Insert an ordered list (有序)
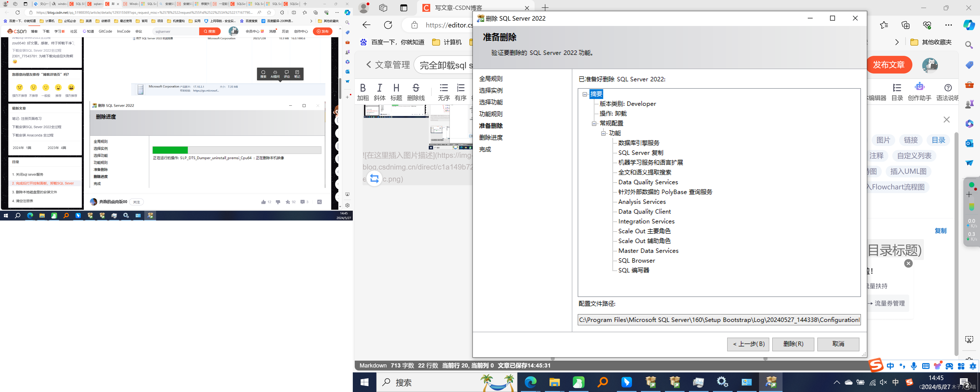The width and height of the screenshot is (980, 392). coord(460,92)
